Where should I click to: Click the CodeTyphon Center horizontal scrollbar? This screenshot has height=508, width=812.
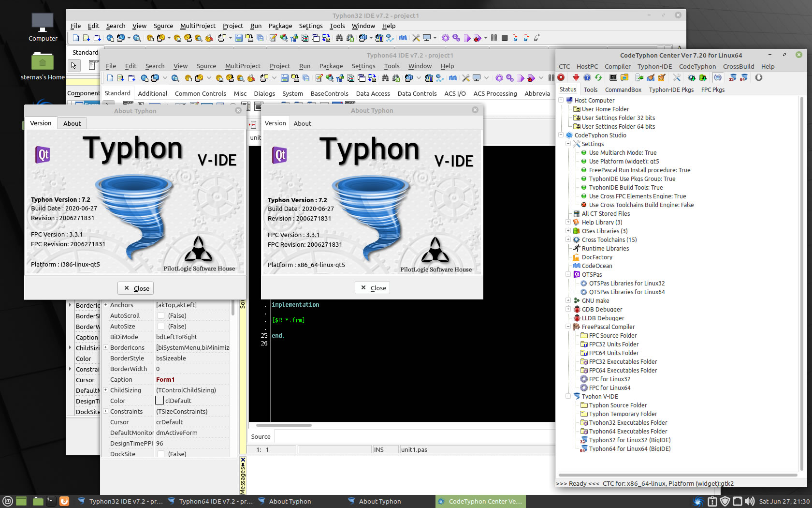(x=678, y=475)
